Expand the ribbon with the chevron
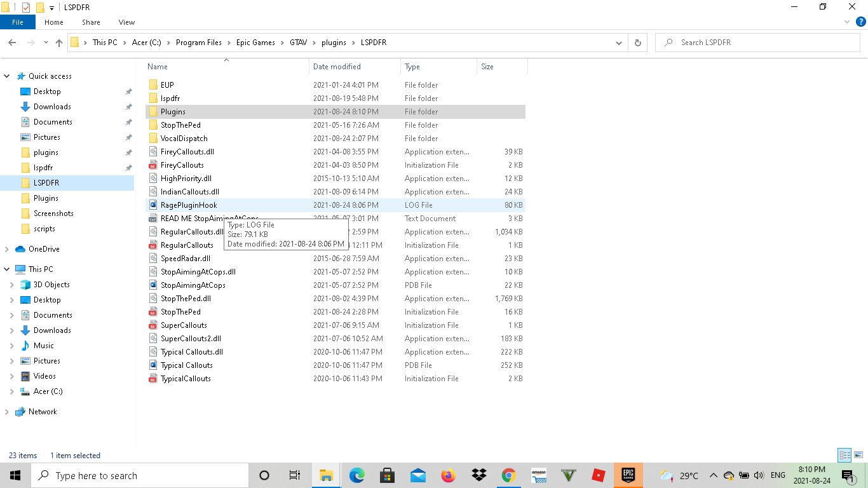This screenshot has height=488, width=868. tap(847, 22)
